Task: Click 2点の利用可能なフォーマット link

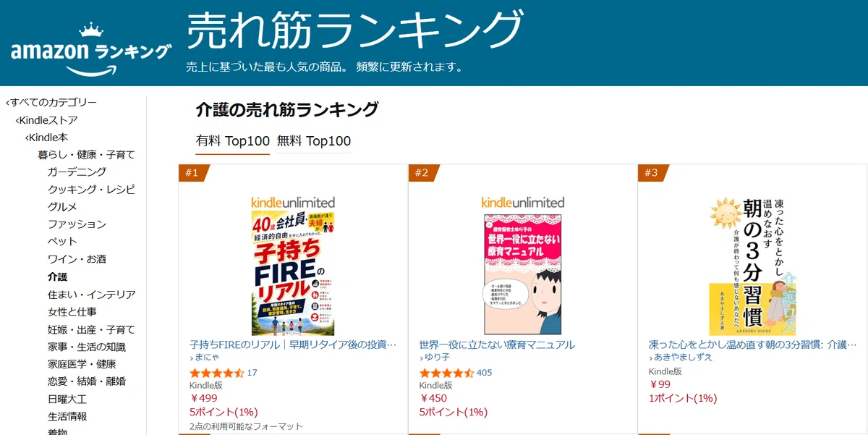Action: coord(246,426)
